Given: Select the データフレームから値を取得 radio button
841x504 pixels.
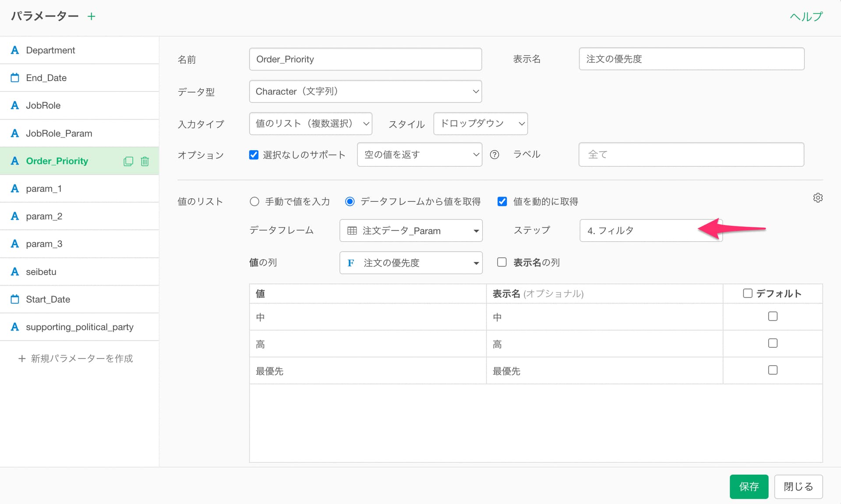Looking at the screenshot, I should point(350,201).
